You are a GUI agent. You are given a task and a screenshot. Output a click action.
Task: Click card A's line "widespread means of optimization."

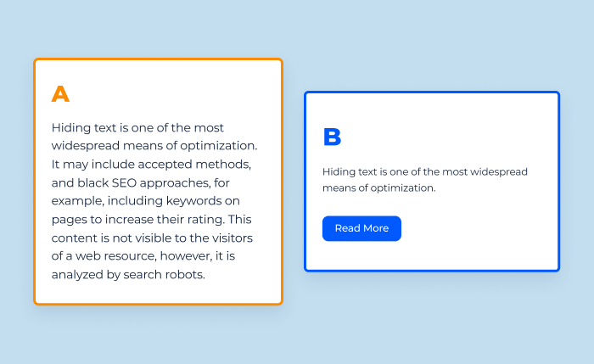(x=154, y=146)
